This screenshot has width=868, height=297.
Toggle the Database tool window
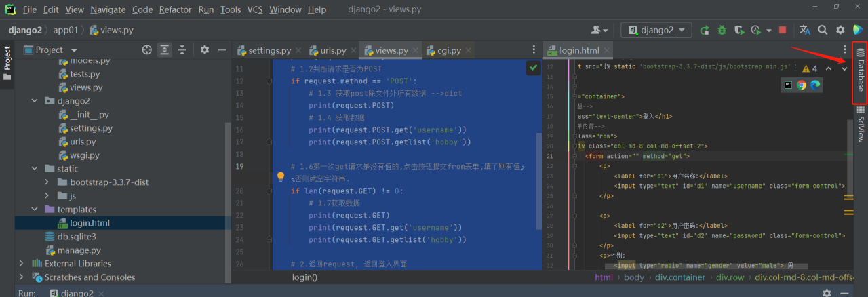pyautogui.click(x=860, y=71)
